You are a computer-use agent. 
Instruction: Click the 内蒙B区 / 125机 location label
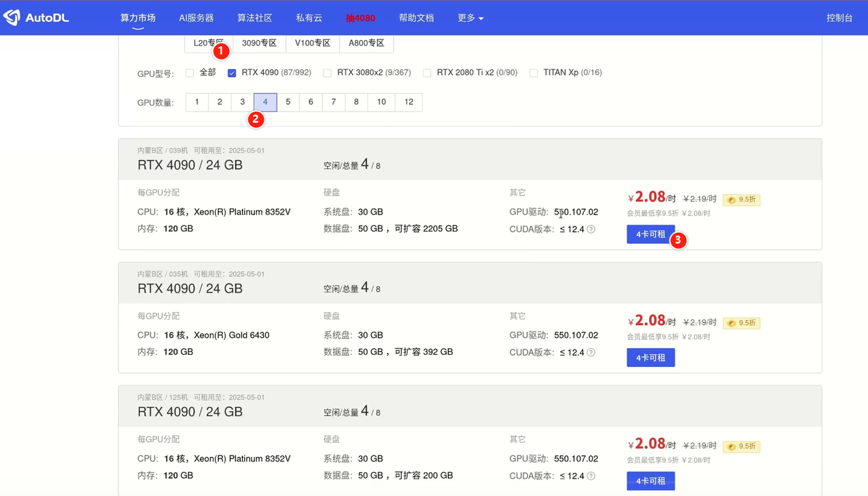click(163, 397)
